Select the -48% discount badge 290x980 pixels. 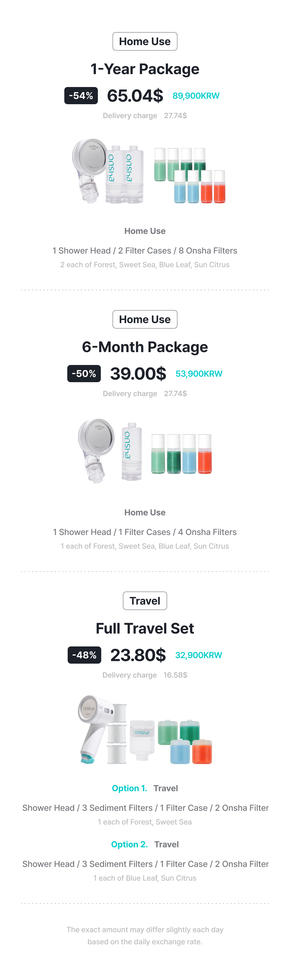tap(84, 655)
